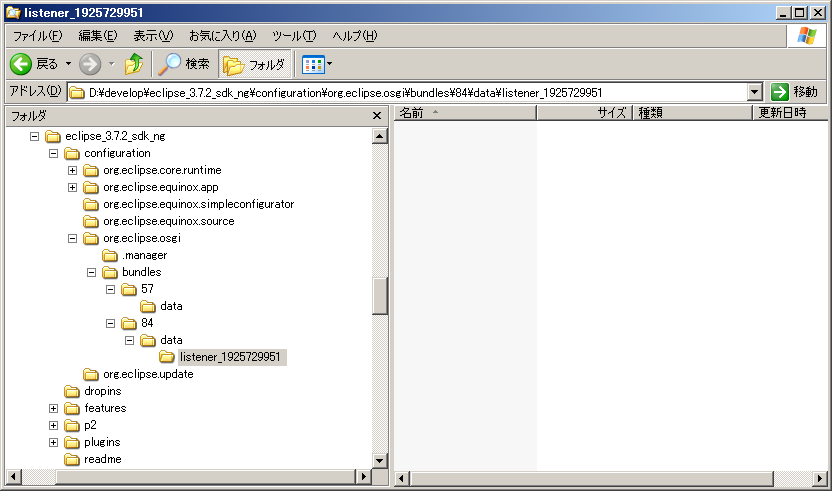Image resolution: width=832 pixels, height=491 pixels.
Task: Collapse the 57 folder node
Action: (110, 289)
